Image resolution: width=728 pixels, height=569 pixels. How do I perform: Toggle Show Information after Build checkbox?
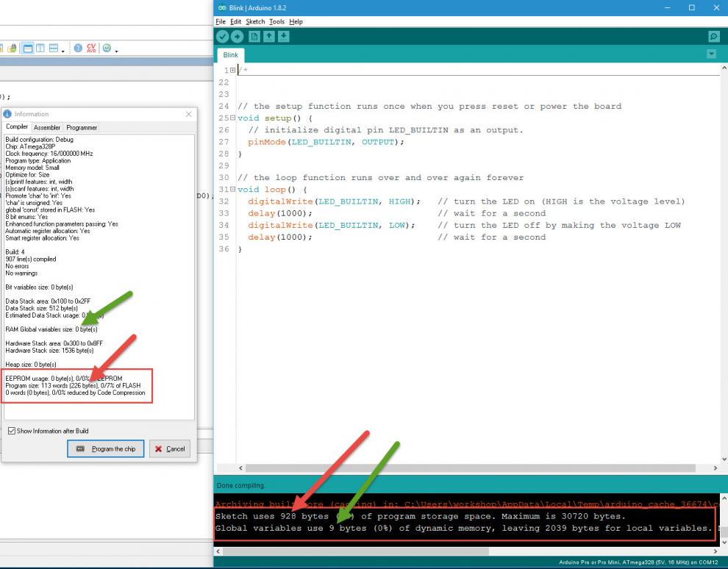(12, 431)
